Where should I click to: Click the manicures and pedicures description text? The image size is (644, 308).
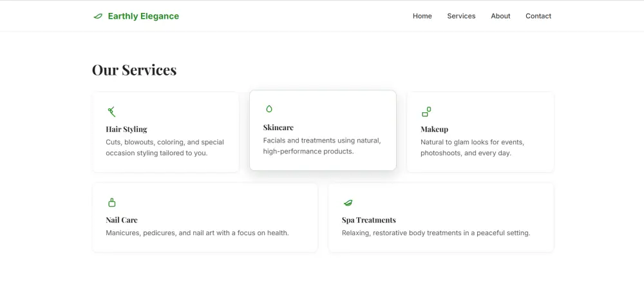tap(197, 233)
